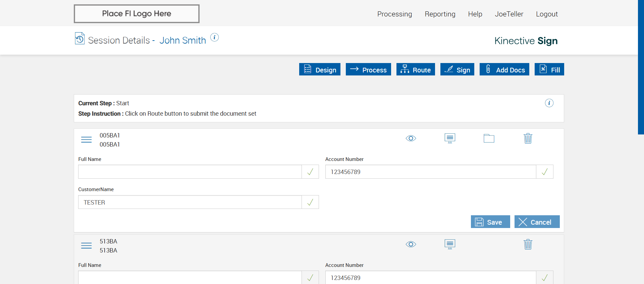Click the session history icon beside Session Details
Image resolution: width=644 pixels, height=284 pixels.
tap(79, 39)
